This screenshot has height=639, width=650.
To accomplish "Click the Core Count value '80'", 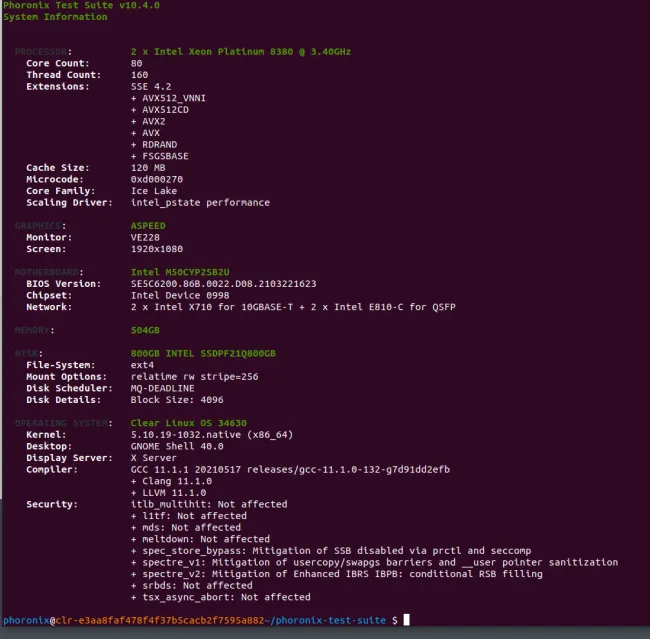I will [x=136, y=63].
